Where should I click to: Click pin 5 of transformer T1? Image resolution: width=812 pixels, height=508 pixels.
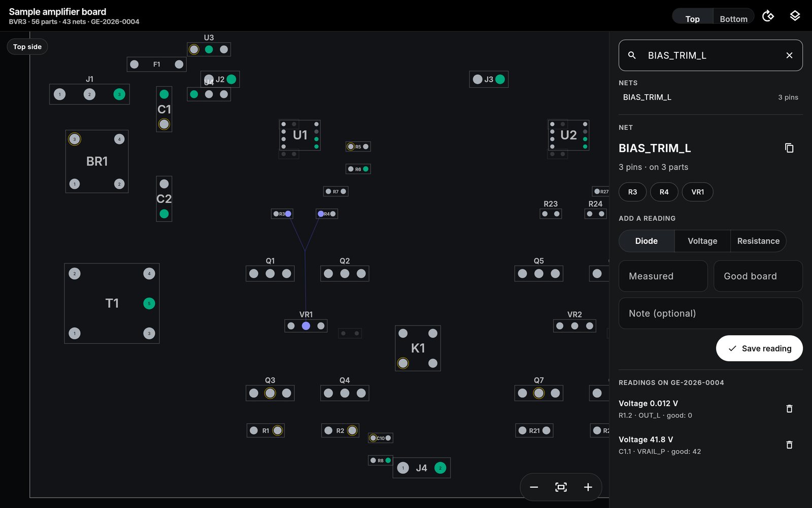pyautogui.click(x=149, y=303)
